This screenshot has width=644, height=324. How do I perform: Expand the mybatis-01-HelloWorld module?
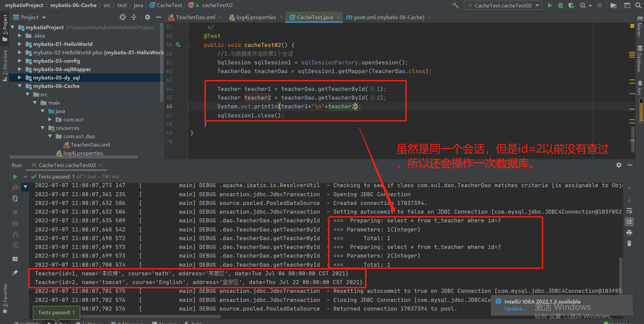[19, 44]
